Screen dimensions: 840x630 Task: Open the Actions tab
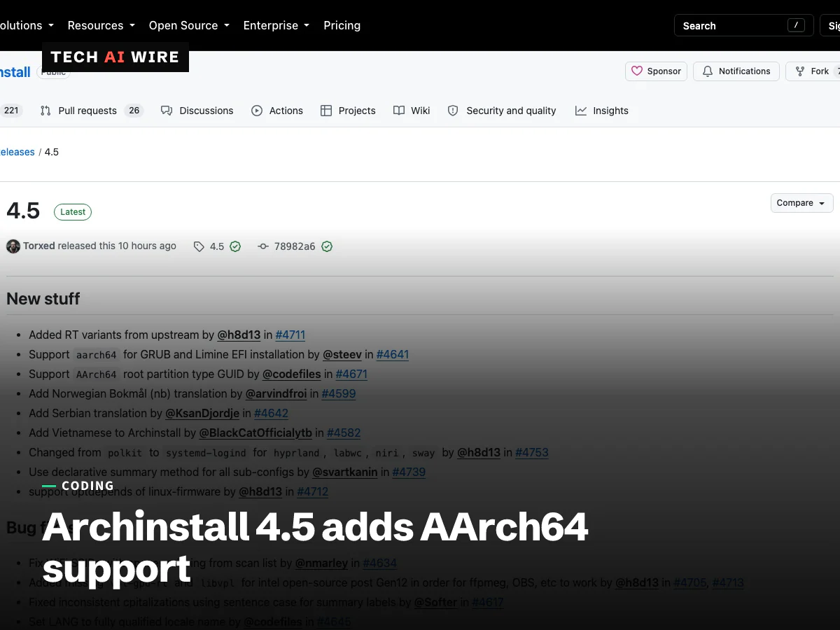(277, 111)
